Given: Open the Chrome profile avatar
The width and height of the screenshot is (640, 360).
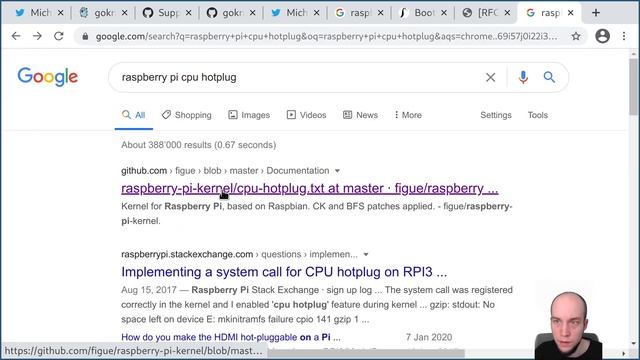Looking at the screenshot, I should [x=602, y=36].
